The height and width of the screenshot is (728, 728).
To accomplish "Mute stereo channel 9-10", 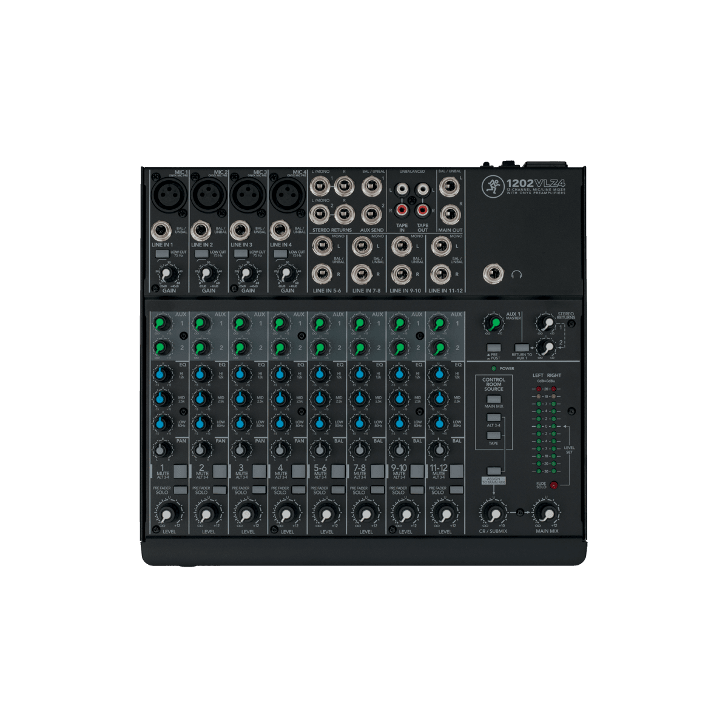I will pos(417,471).
